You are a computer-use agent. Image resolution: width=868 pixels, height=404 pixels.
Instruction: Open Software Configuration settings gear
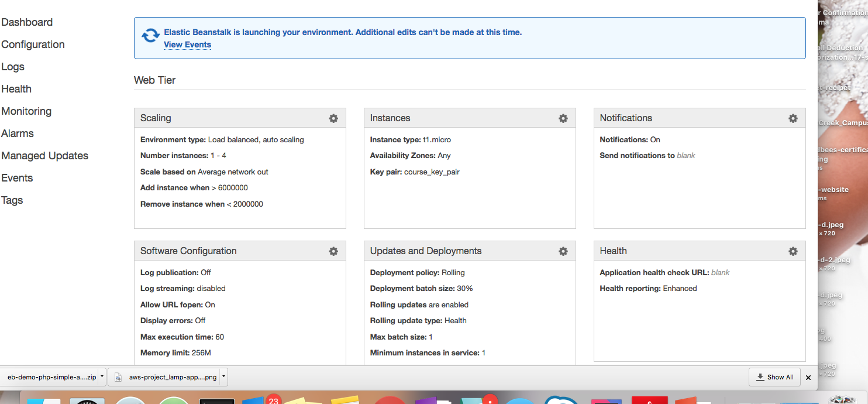(333, 251)
